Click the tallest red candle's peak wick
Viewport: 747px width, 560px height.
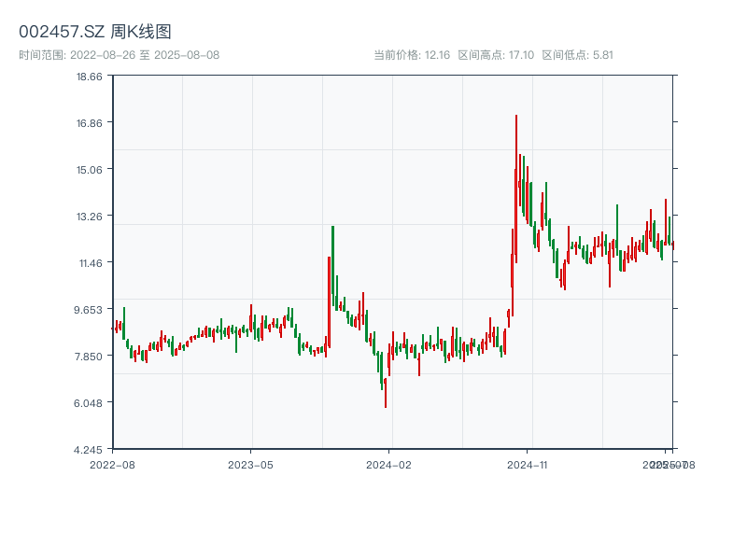(x=515, y=117)
